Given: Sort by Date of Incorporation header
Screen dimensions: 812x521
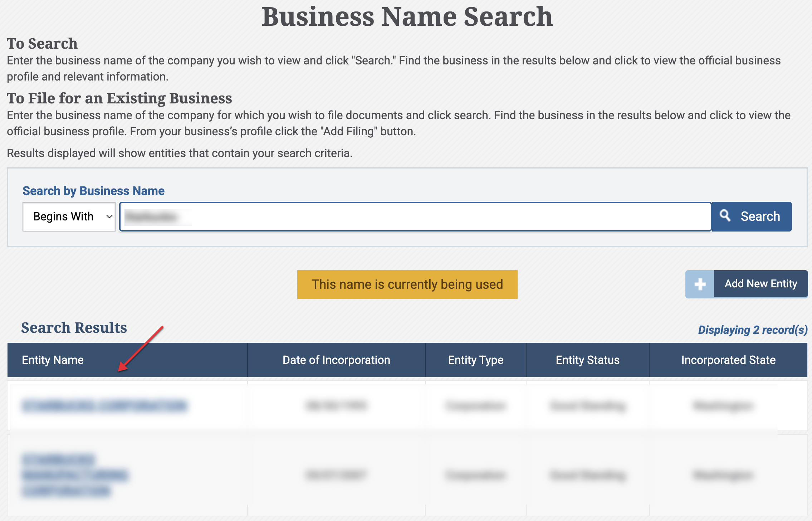Looking at the screenshot, I should [x=336, y=360].
